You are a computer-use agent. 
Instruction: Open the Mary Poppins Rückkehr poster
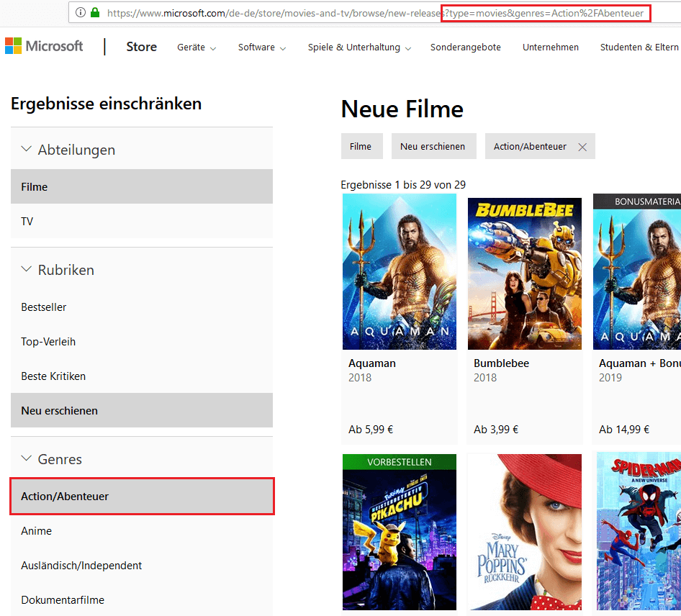coord(524,532)
